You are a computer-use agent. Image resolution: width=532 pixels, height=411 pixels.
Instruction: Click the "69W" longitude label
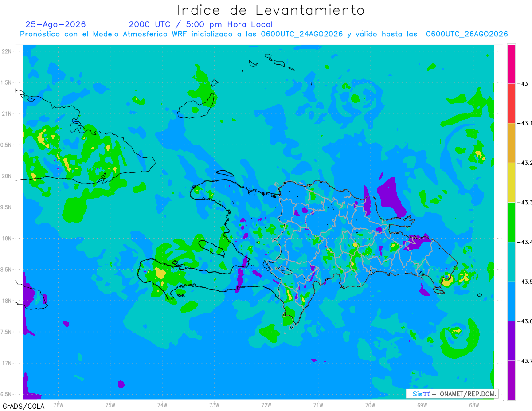pos(422,405)
